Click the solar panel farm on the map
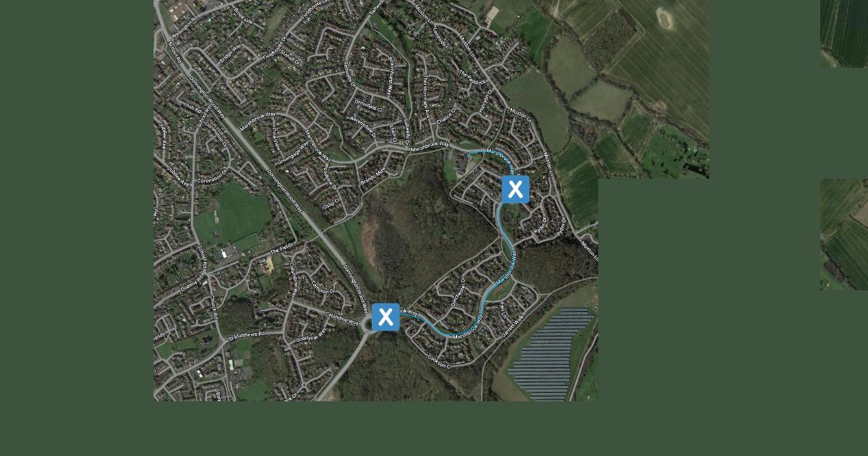This screenshot has width=868, height=456. [550, 353]
